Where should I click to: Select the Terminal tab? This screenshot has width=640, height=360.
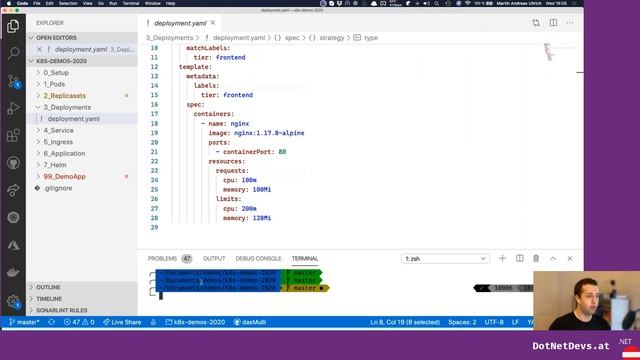(304, 258)
